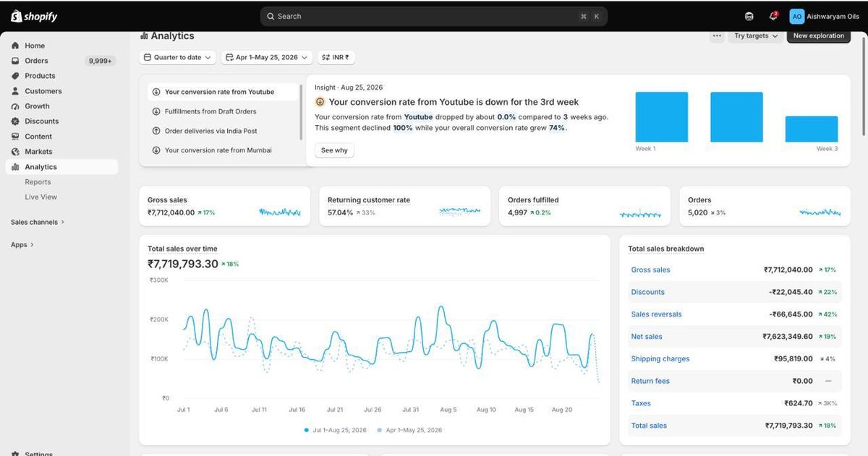Open the Discounts sidebar icon
This screenshot has height=456, width=868.
coord(15,121)
